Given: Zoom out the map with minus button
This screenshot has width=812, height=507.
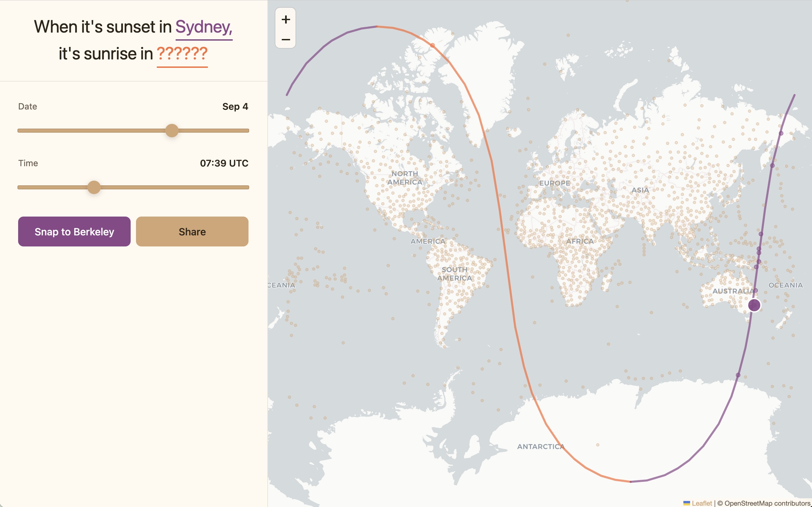Looking at the screenshot, I should [285, 39].
